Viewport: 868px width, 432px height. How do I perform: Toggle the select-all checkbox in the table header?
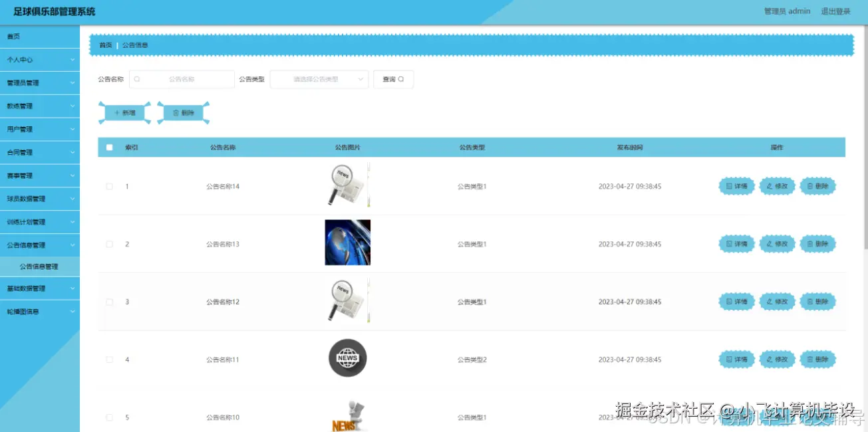[110, 148]
